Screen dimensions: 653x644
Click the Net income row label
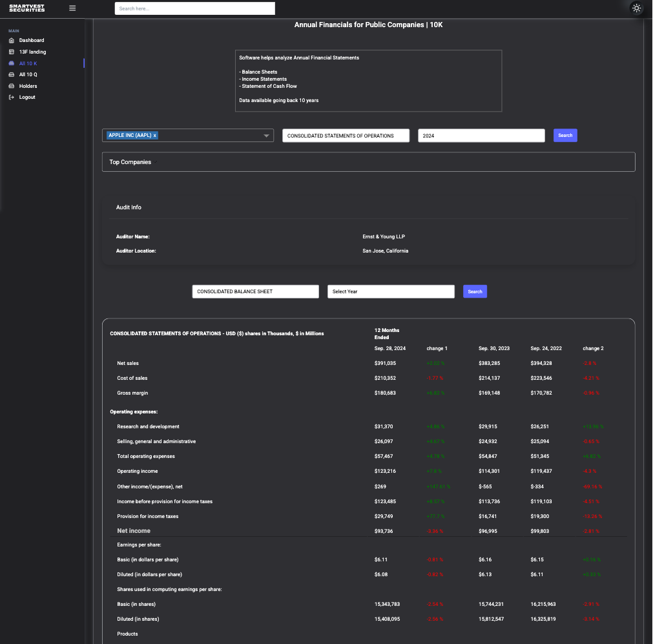[134, 531]
